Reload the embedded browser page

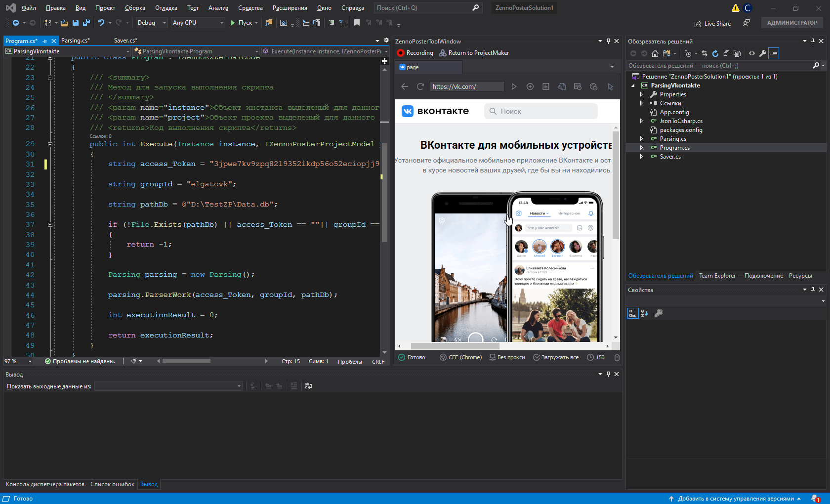420,86
